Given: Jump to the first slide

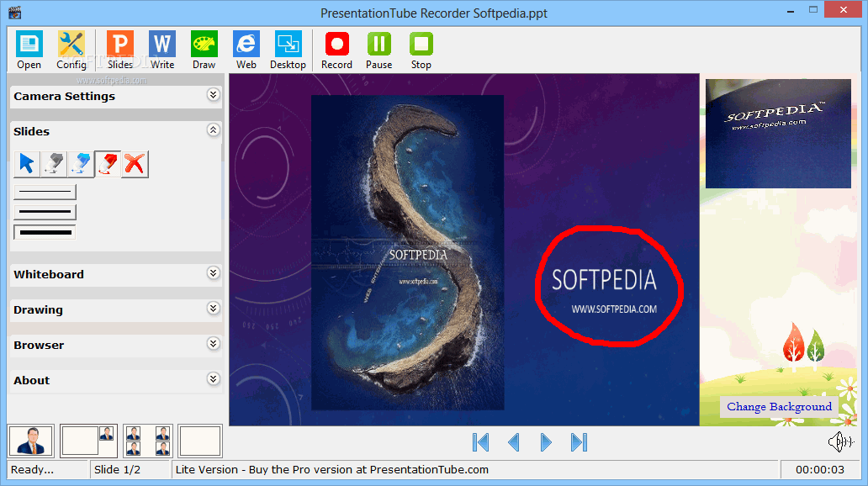Looking at the screenshot, I should click(480, 442).
